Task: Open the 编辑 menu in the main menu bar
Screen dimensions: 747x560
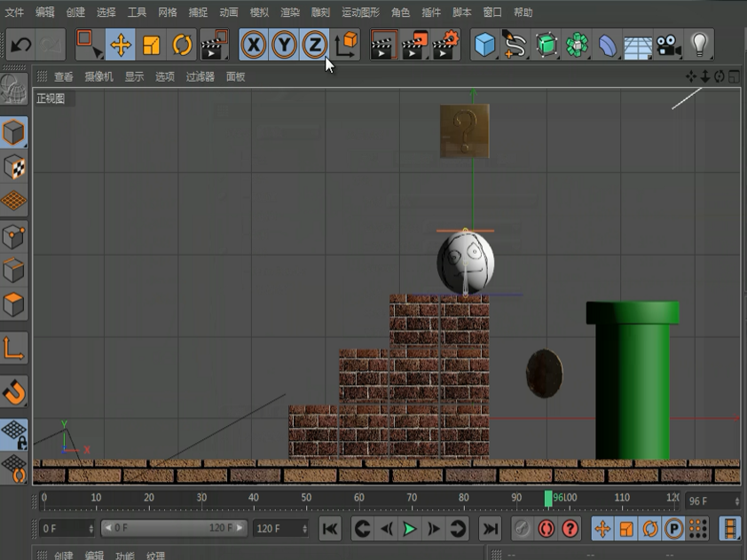Action: point(44,12)
